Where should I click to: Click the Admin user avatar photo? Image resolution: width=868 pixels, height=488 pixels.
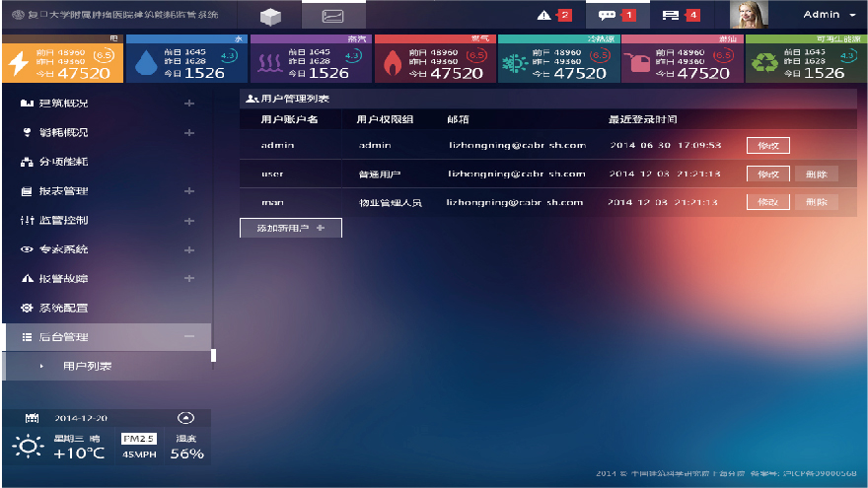[749, 15]
